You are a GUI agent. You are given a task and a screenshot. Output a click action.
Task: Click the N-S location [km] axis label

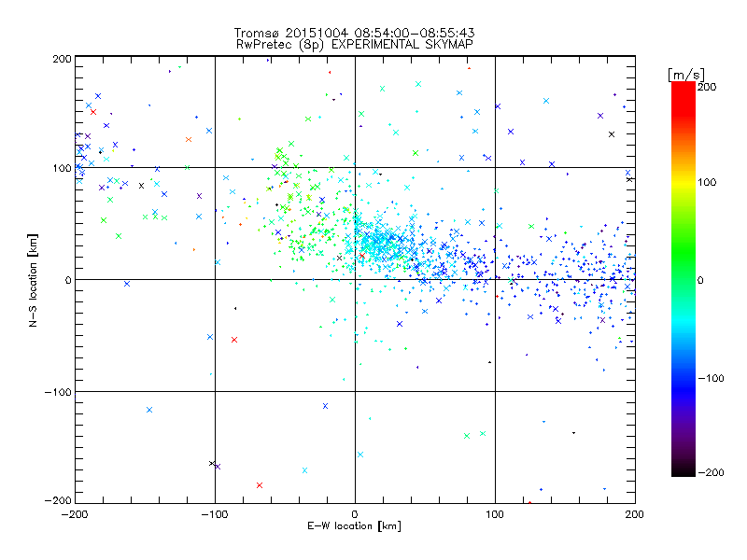tap(33, 281)
